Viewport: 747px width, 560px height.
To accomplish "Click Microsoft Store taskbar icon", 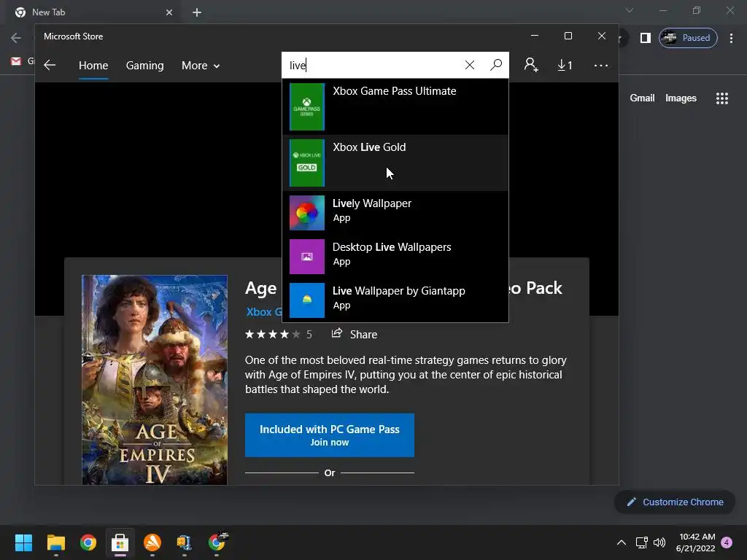I will coord(120,542).
